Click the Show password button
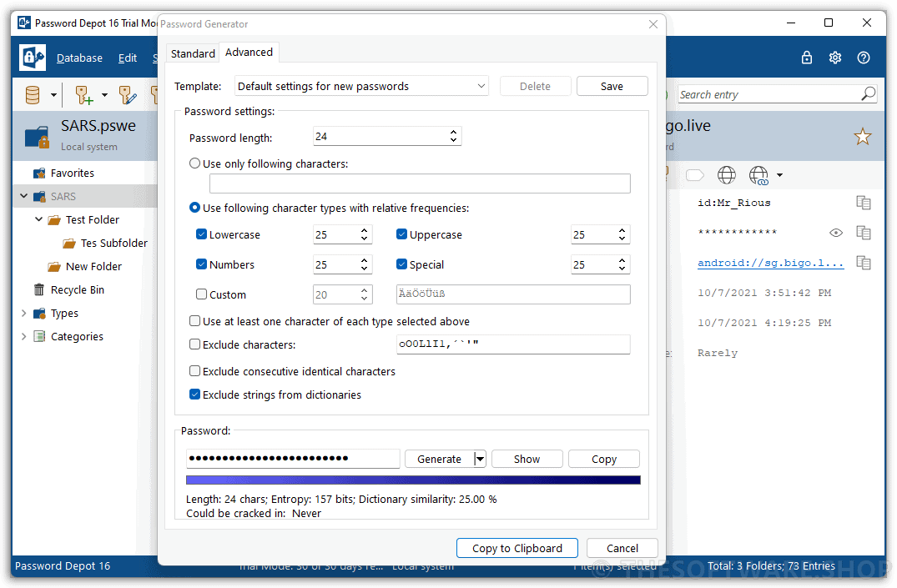This screenshot has width=897, height=588. point(527,459)
